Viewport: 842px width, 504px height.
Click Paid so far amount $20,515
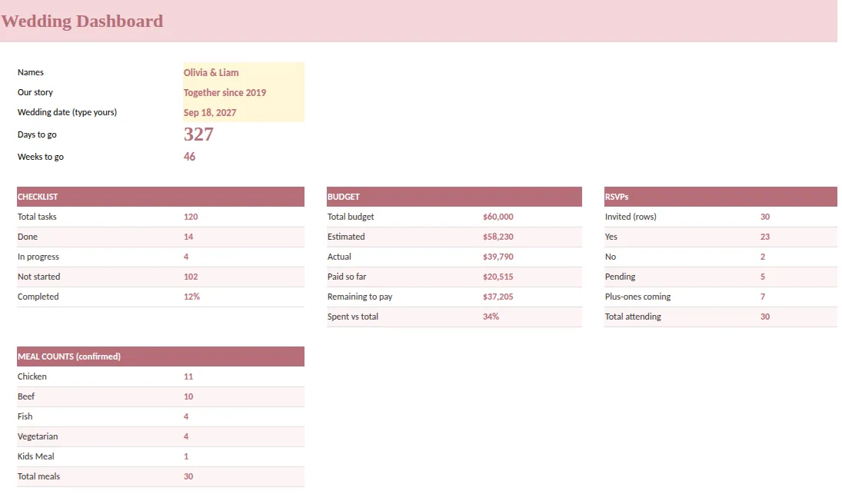[x=498, y=277]
